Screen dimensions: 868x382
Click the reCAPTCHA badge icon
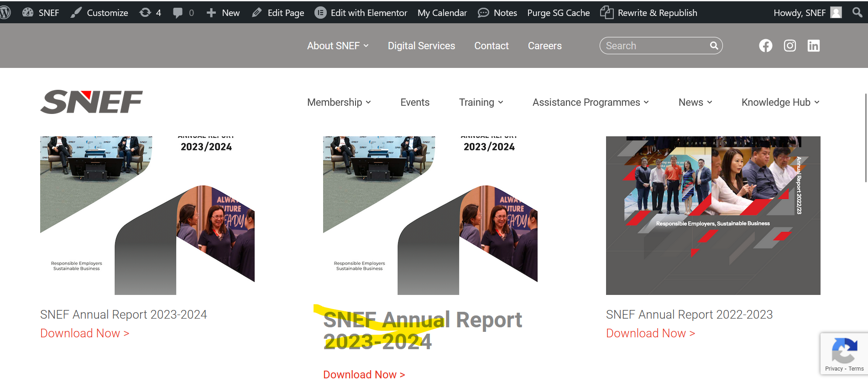click(844, 351)
